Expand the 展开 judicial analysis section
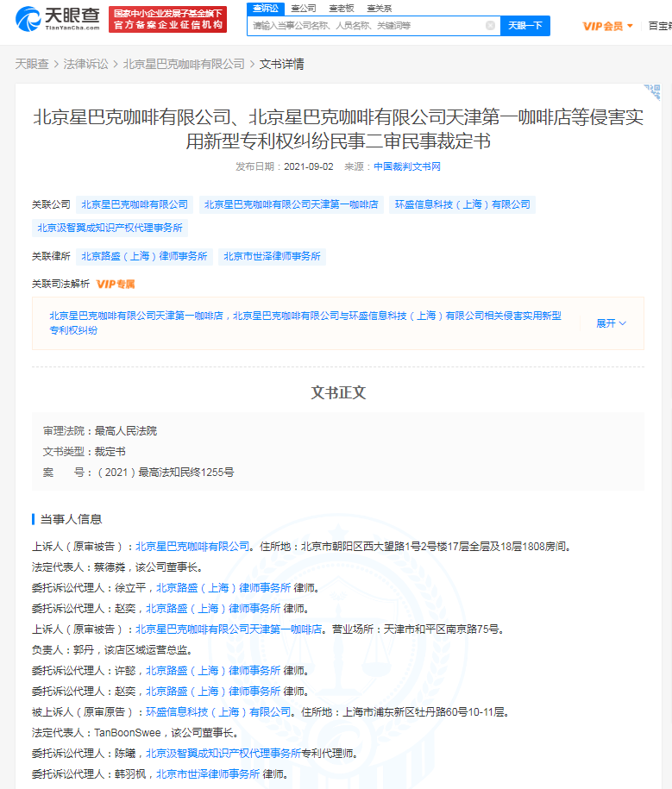 611,323
